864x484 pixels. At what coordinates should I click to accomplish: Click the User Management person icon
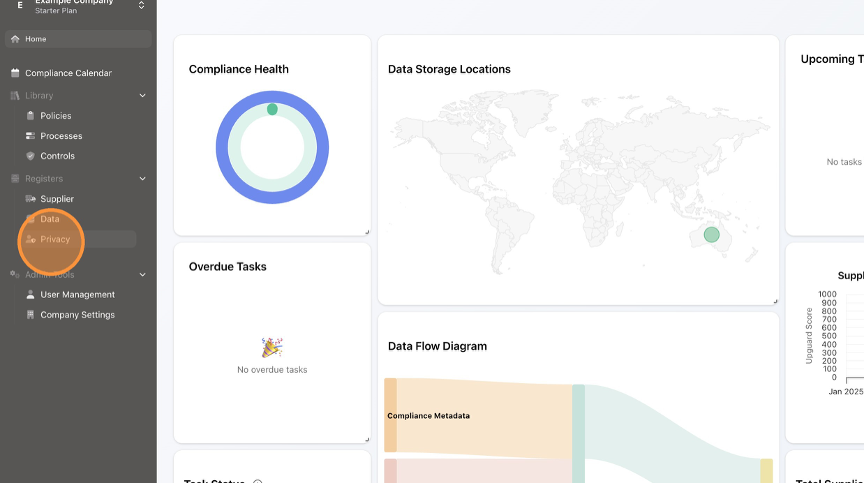click(x=30, y=295)
